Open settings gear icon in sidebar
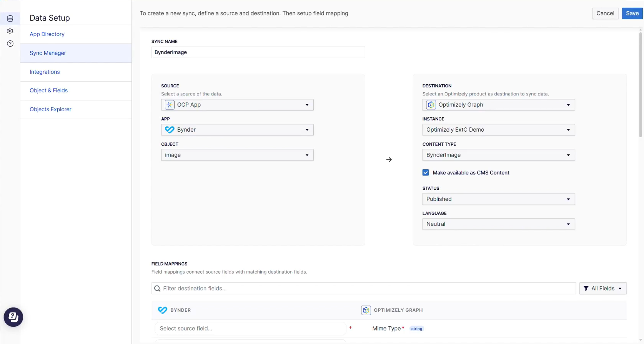Image resolution: width=644 pixels, height=344 pixels. (10, 31)
